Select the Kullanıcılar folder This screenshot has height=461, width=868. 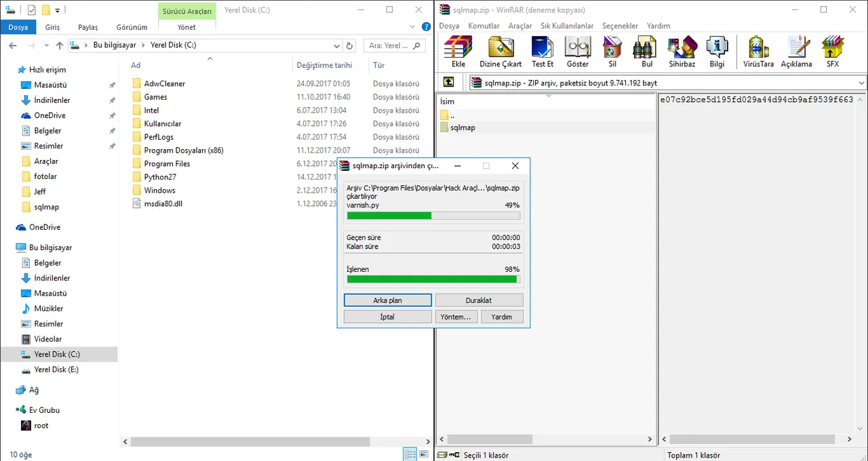coord(163,123)
